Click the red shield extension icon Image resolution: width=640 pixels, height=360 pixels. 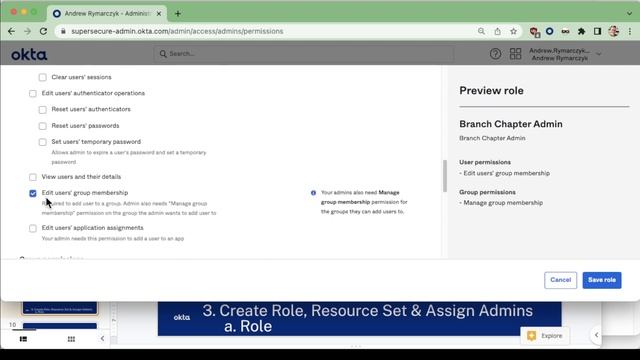click(534, 32)
